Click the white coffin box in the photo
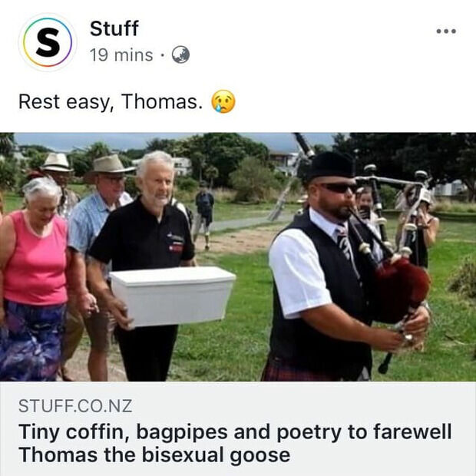 pyautogui.click(x=173, y=296)
